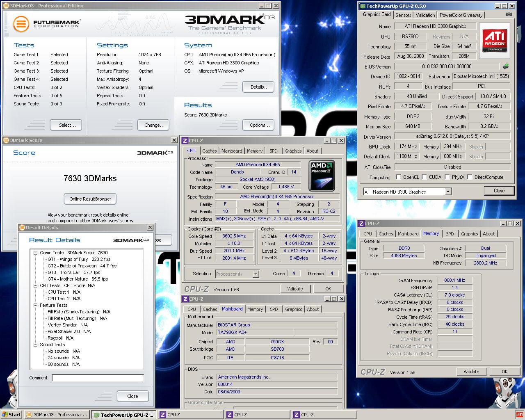Click the BIOS save chip icon in GPU-Z

506,66
